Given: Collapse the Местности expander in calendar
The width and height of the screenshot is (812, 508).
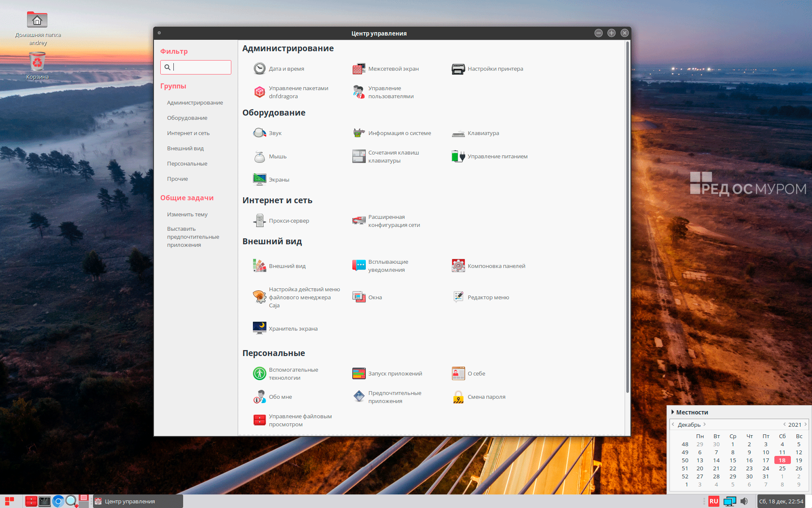Looking at the screenshot, I should click(673, 412).
